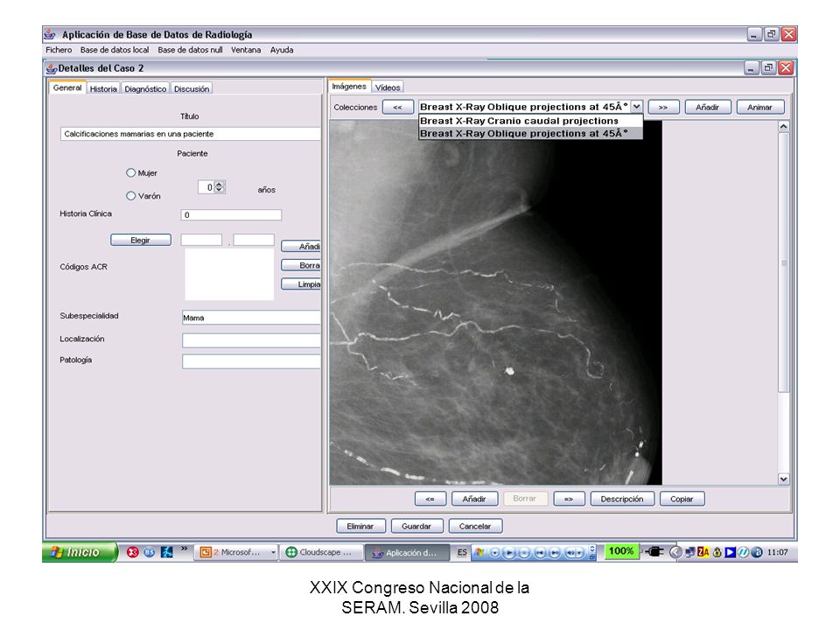Viewport: 840px width, 630px height.
Task: Click the Patología input field
Action: (x=251, y=361)
